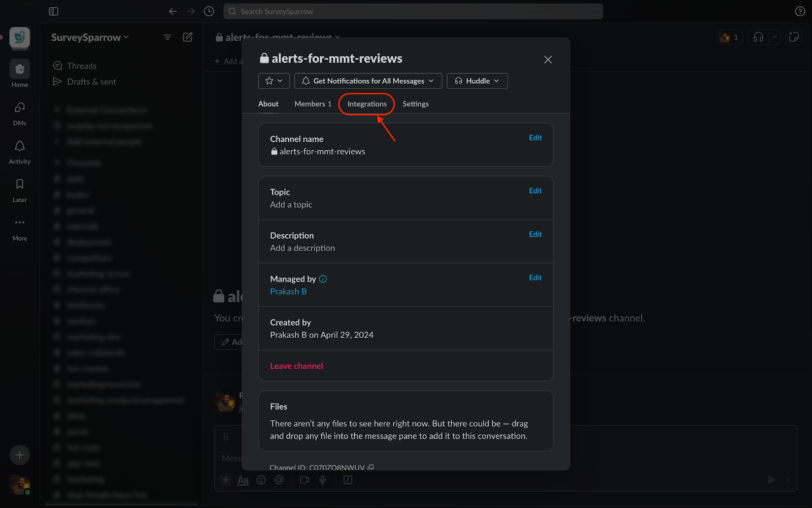This screenshot has width=812, height=508.
Task: Click the Search SurveySparrow field
Action: (x=413, y=11)
